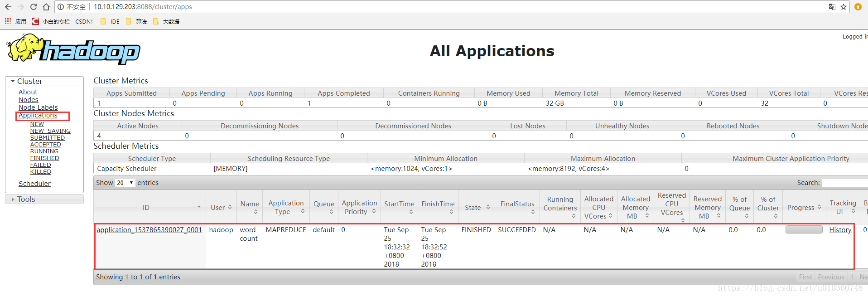
Task: Open the Unhealthy Nodes count link
Action: pos(572,136)
